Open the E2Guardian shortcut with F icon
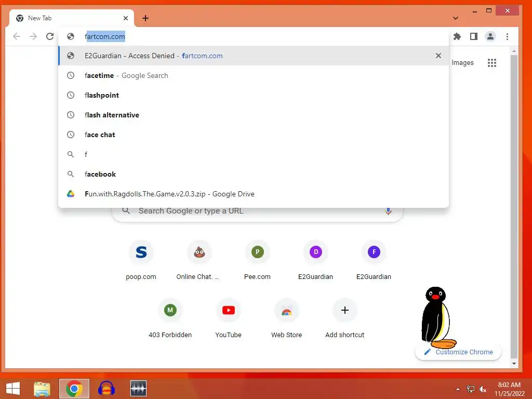The image size is (532, 399). click(x=374, y=261)
